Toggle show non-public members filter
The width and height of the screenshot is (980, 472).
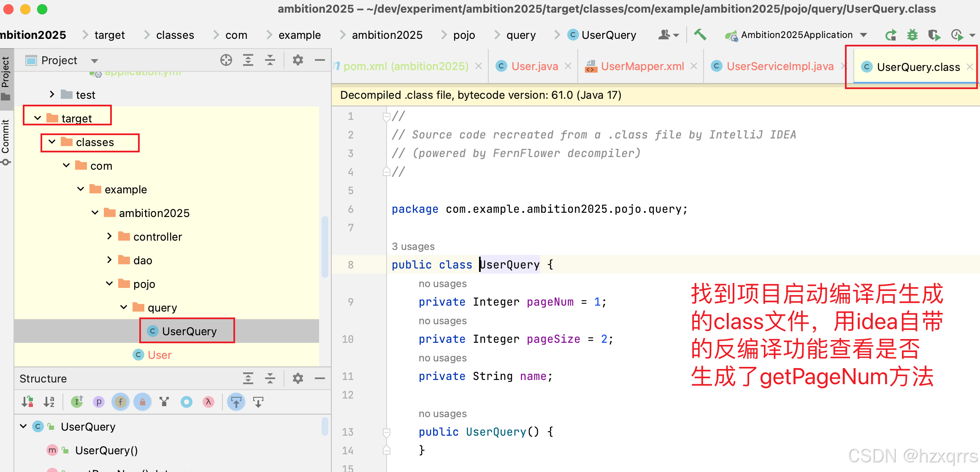click(143, 402)
